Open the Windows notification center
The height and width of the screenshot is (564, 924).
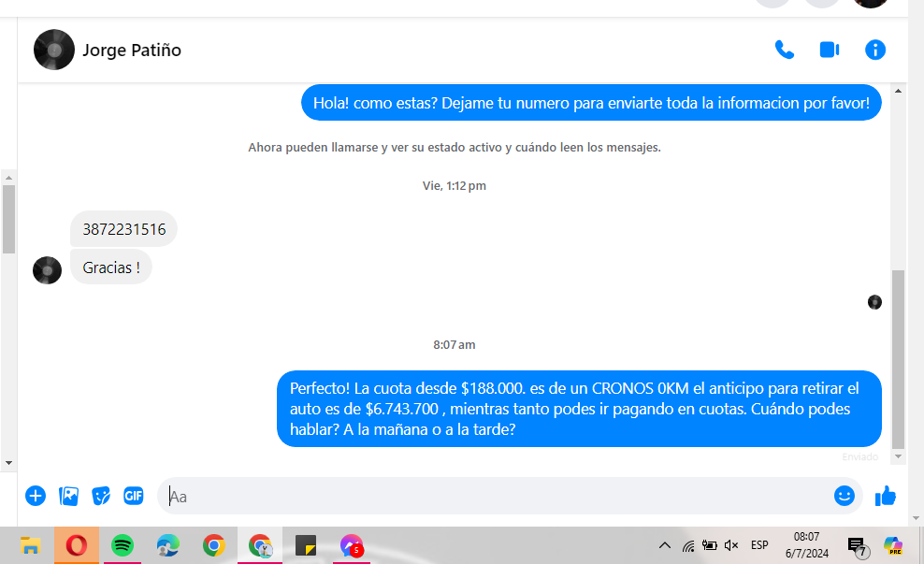coord(857,546)
